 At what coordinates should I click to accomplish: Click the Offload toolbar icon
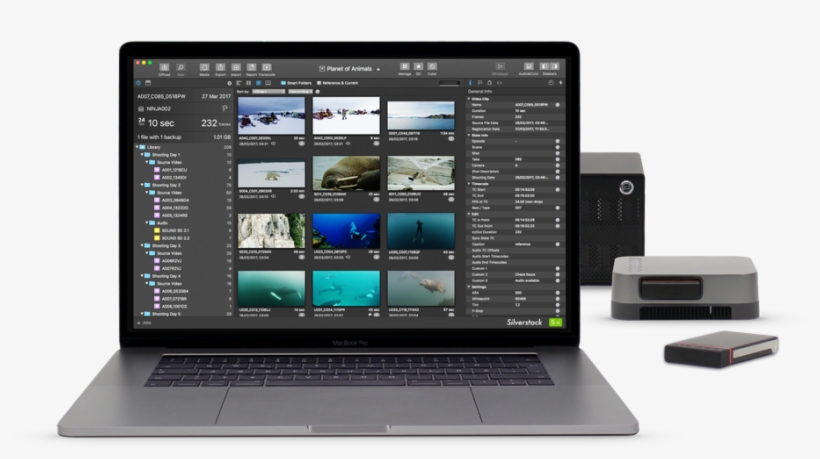pos(164,67)
